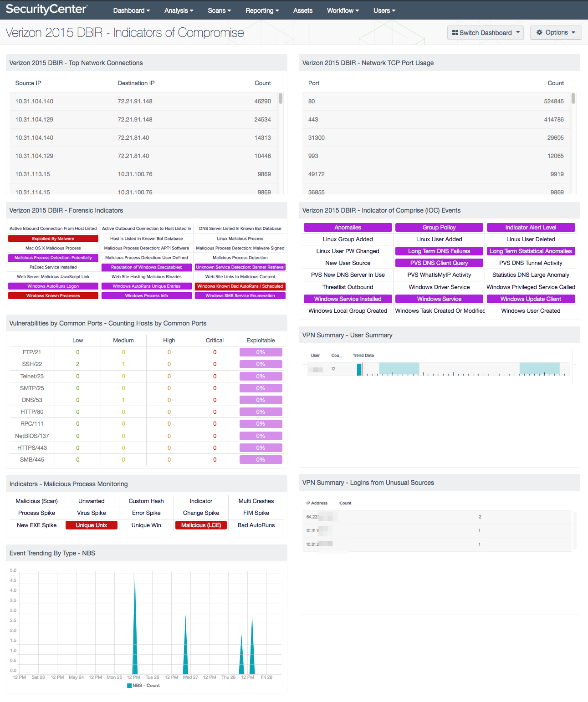Viewport: 588px width, 702px height.
Task: Select the port 443 row
Action: point(436,120)
